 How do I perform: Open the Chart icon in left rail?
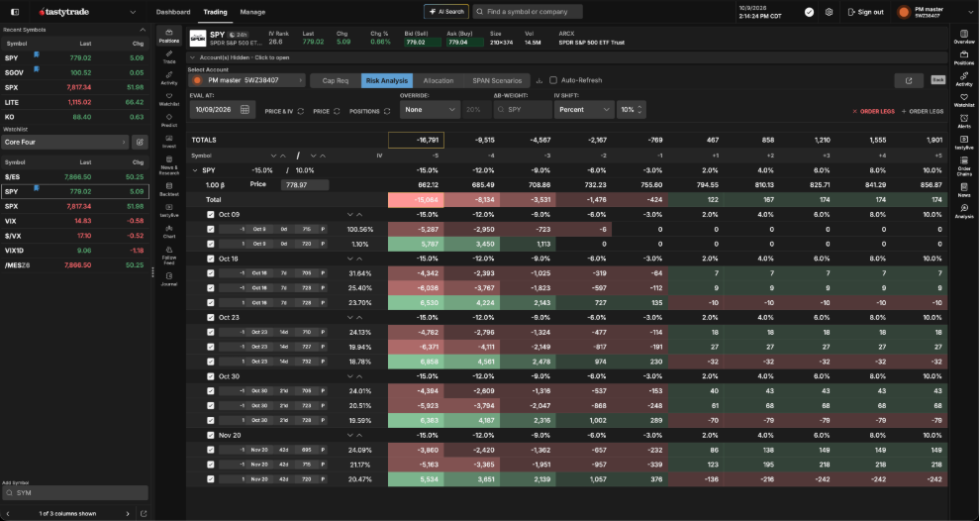click(x=168, y=232)
